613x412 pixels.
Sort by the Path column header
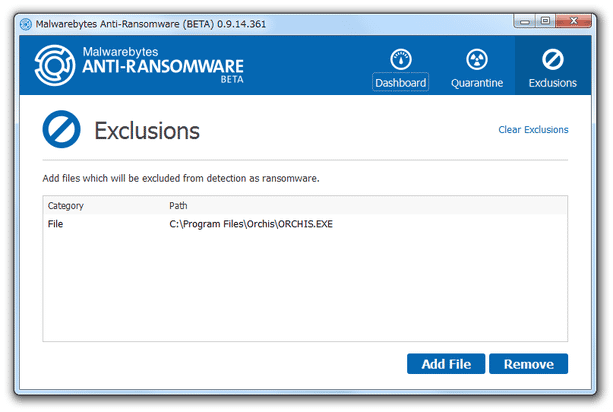[178, 206]
